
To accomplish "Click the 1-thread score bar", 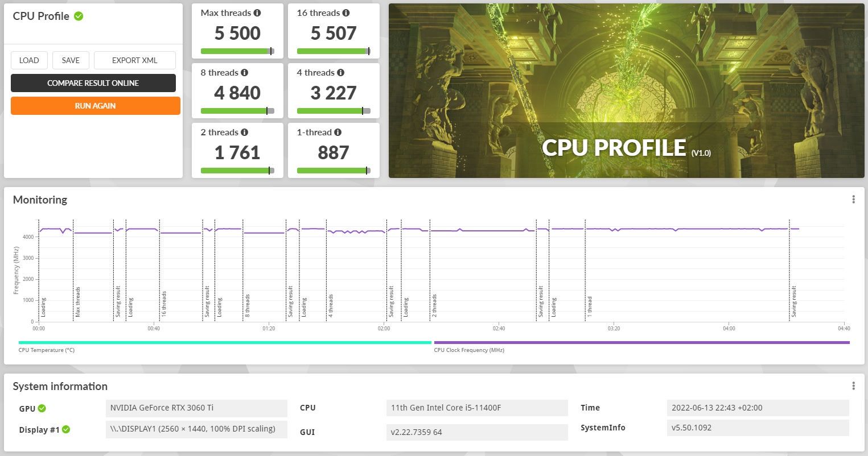I will click(x=334, y=171).
